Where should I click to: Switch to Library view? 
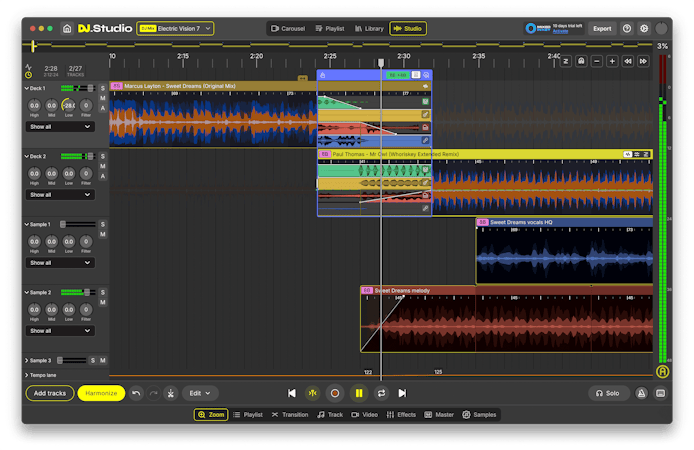tap(369, 29)
